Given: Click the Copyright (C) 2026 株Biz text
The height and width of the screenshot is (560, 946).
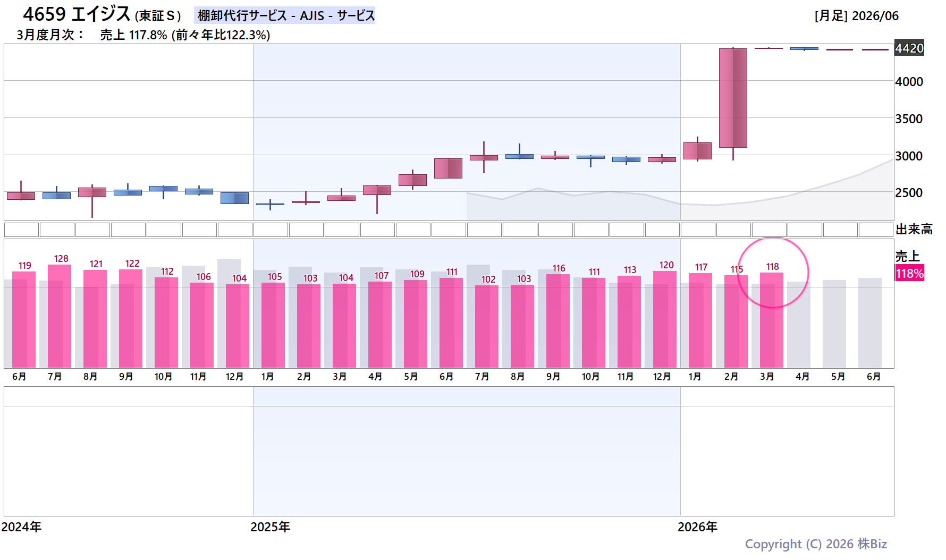Looking at the screenshot, I should [x=816, y=544].
